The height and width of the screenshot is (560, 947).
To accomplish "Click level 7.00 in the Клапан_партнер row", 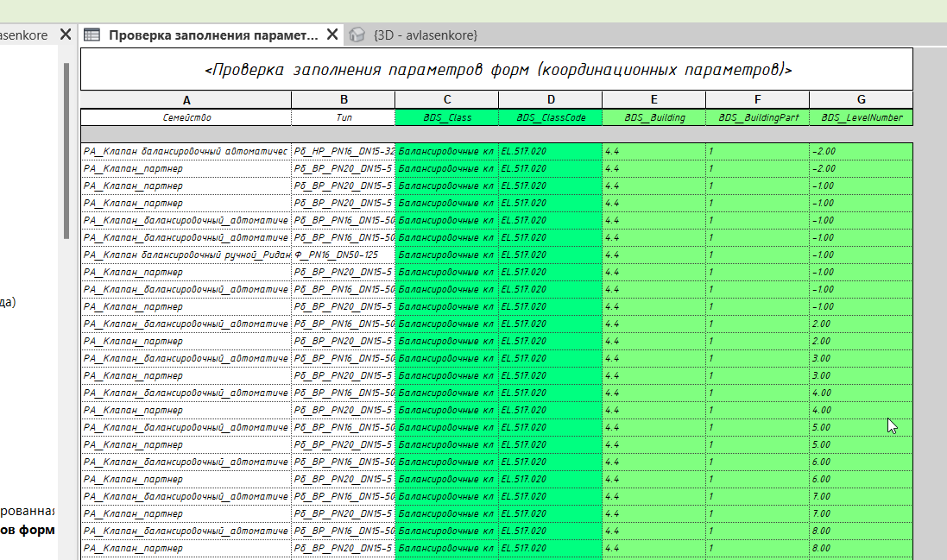I will coord(862,514).
